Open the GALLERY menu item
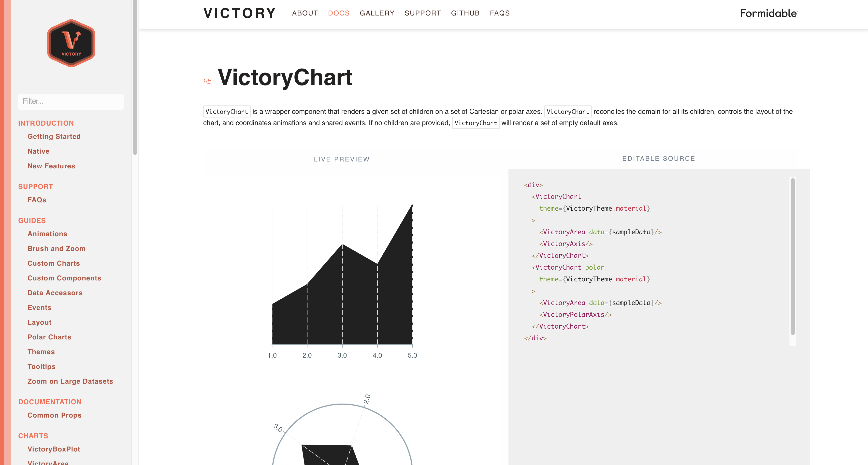868x465 pixels. [377, 13]
